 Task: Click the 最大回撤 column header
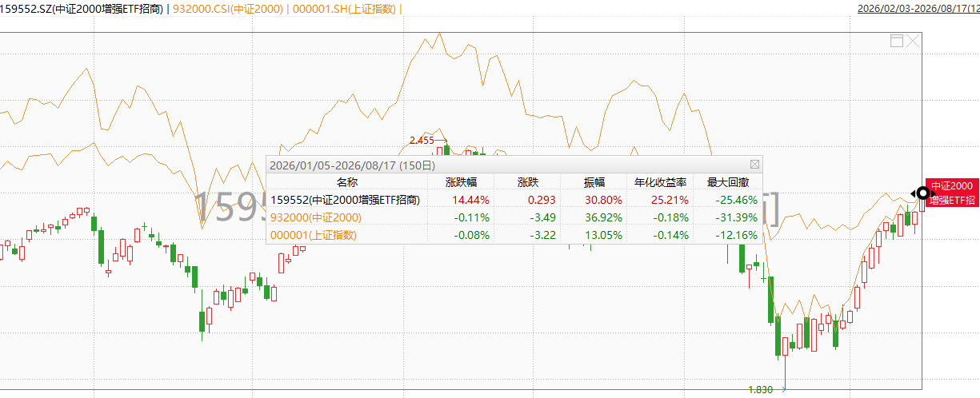[x=727, y=182]
